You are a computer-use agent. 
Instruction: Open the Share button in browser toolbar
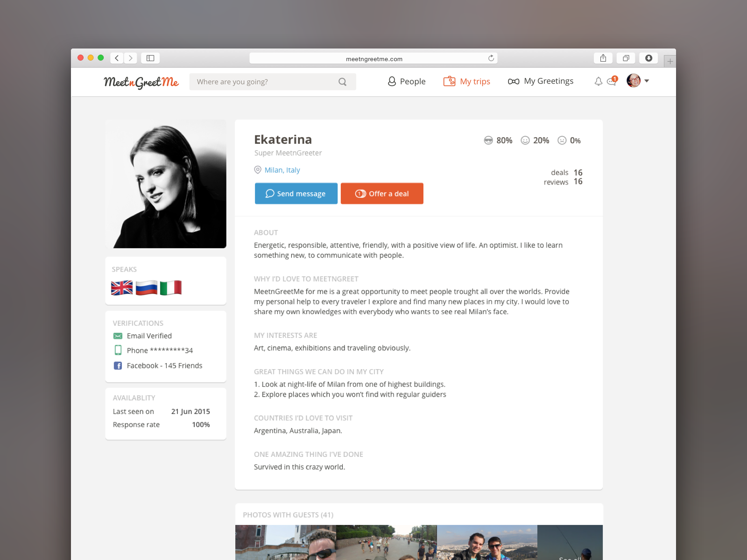(603, 58)
